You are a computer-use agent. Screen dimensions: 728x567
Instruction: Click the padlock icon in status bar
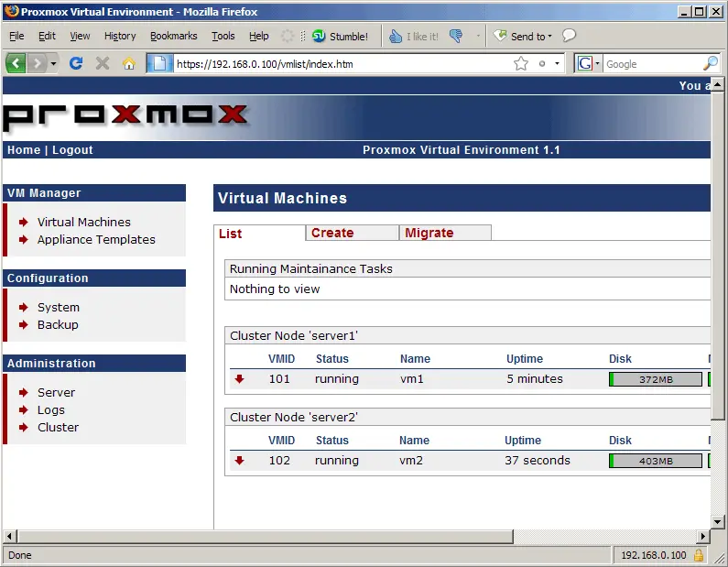click(x=699, y=555)
